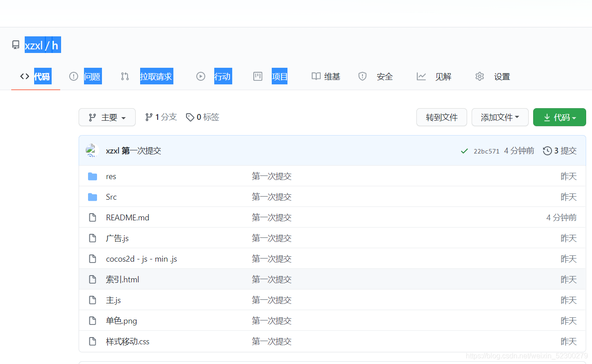Open latest commit message 第一次提交 in header
Image resolution: width=592 pixels, height=364 pixels.
(x=141, y=151)
